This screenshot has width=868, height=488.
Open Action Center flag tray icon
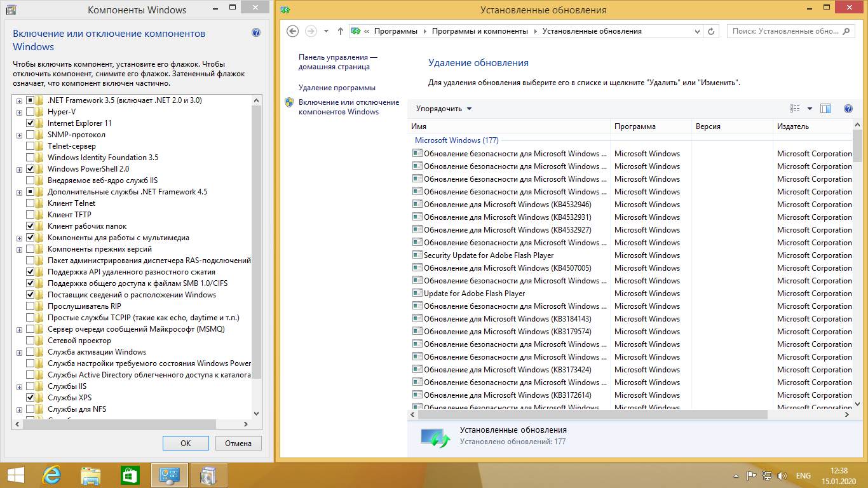(751, 476)
